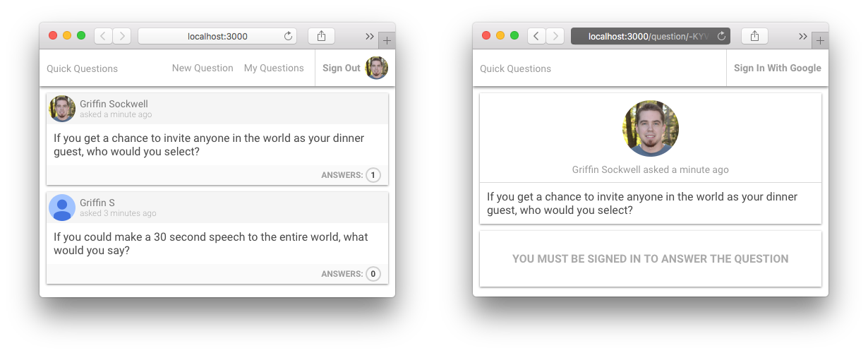Screen dimensions: 868x353
Task: Show more toolbar items in right window
Action: pos(803,37)
